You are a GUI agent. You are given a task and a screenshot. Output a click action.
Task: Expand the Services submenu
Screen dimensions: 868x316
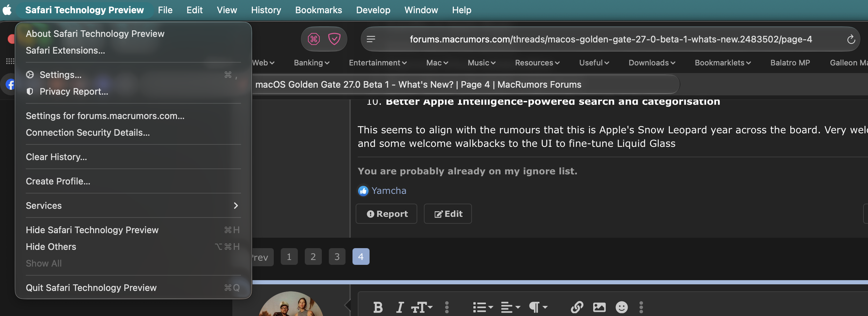(x=133, y=206)
